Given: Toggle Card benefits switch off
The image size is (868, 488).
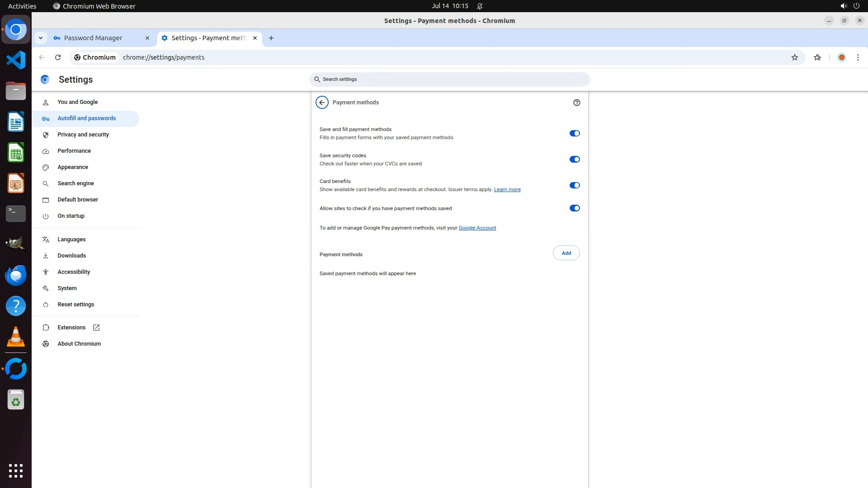Looking at the screenshot, I should tap(574, 185).
